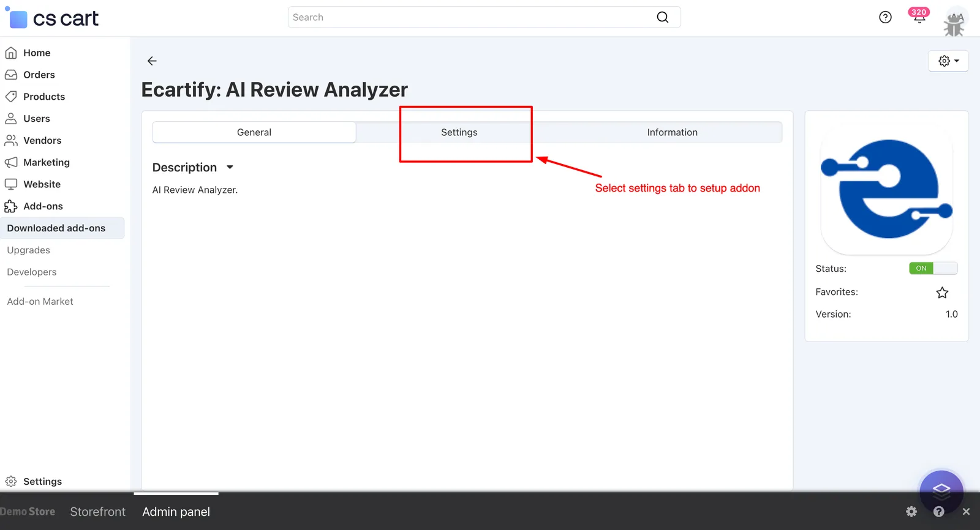Add add-on to favorites with star
The height and width of the screenshot is (530, 980).
coord(942,293)
